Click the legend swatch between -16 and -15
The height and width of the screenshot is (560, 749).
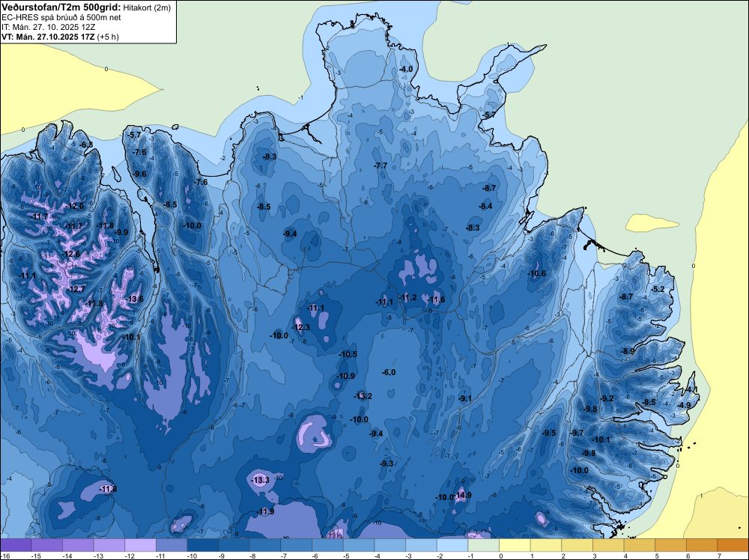click(16, 545)
